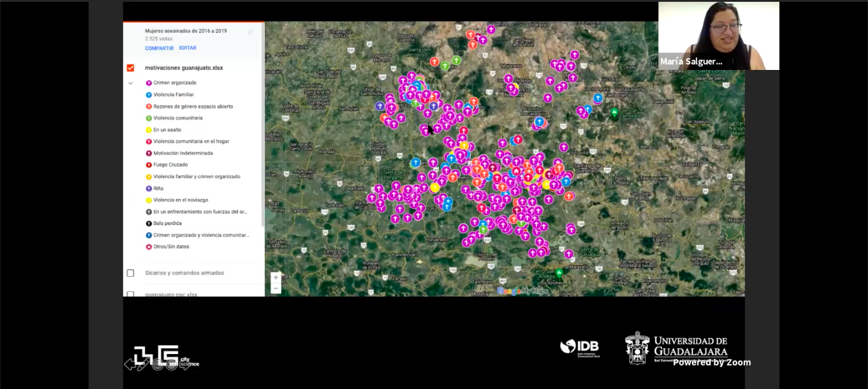This screenshot has height=389, width=868.
Task: Uncheck the motivaciones guanajuato.xlsx layer
Action: click(x=130, y=68)
